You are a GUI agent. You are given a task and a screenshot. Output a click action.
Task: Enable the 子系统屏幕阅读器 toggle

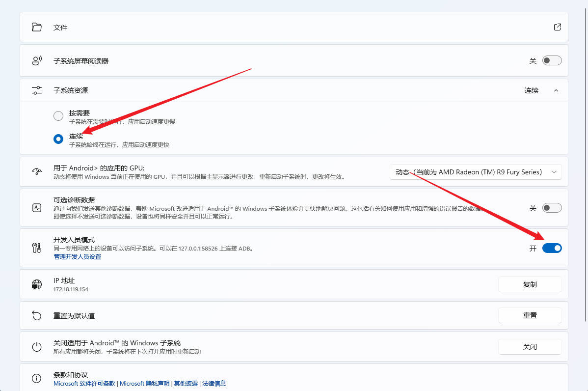coord(552,60)
